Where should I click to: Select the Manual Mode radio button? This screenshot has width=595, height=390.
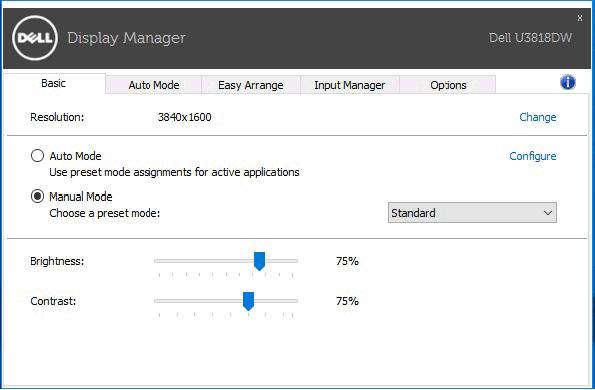pos(37,196)
